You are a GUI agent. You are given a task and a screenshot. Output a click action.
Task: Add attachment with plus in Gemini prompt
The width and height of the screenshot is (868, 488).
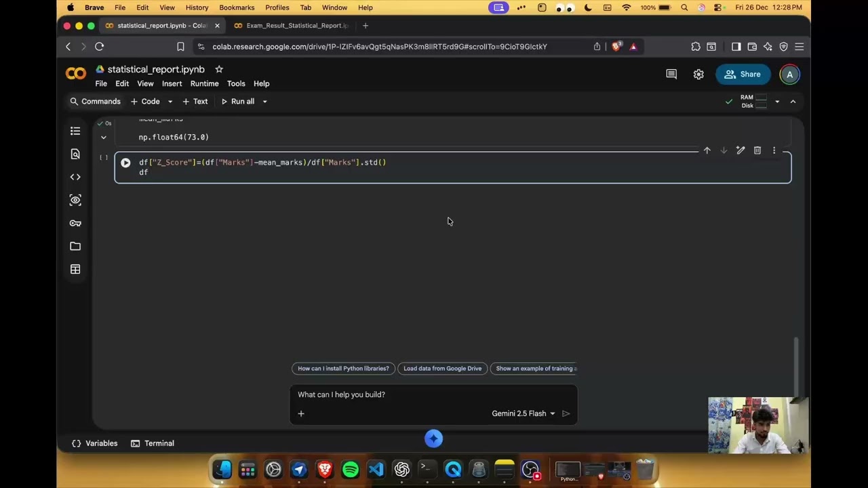(x=301, y=413)
